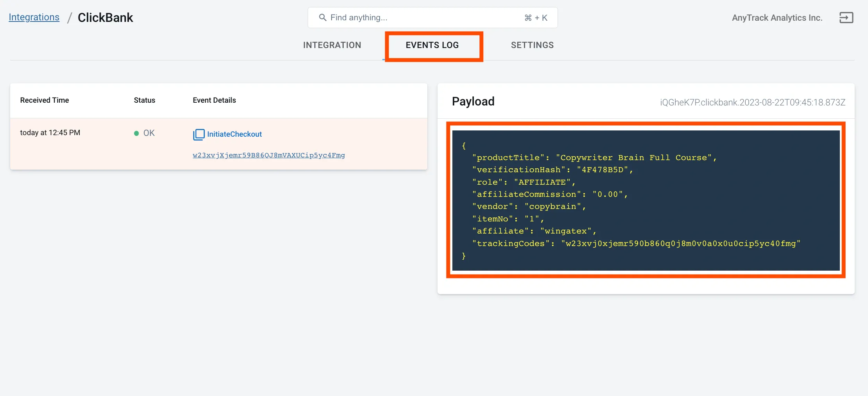868x396 pixels.
Task: Open the Integration tab
Action: [332, 45]
